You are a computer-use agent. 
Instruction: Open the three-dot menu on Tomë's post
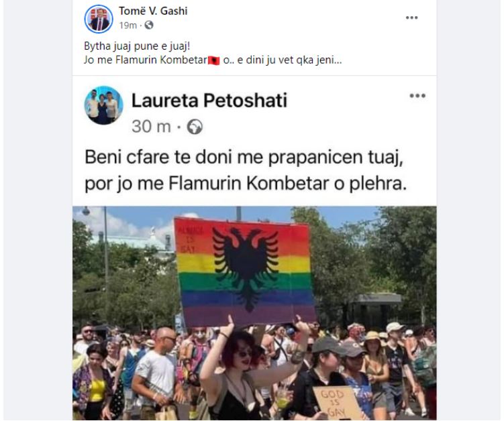[411, 17]
